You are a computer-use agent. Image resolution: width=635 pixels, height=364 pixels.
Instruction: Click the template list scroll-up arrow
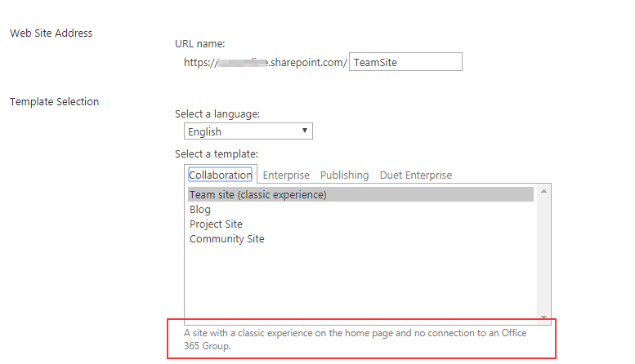coord(544,191)
